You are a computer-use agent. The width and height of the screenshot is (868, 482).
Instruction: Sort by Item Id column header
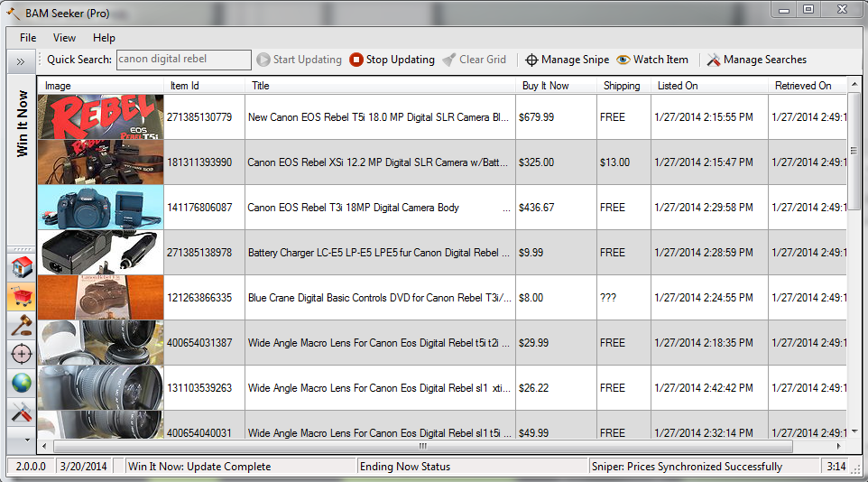click(x=204, y=86)
